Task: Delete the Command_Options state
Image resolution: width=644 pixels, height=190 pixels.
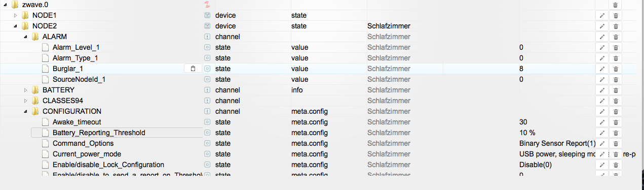Action: (x=615, y=143)
